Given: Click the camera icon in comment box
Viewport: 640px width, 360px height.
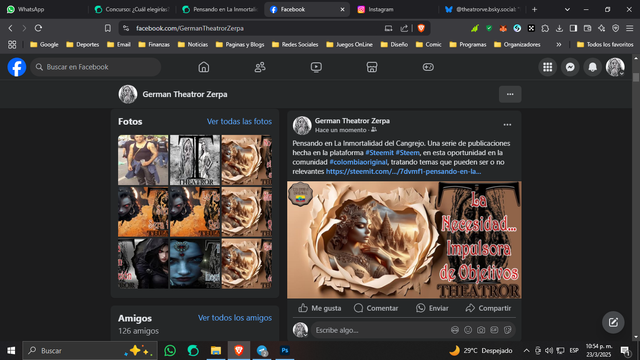Looking at the screenshot, I should click(481, 330).
